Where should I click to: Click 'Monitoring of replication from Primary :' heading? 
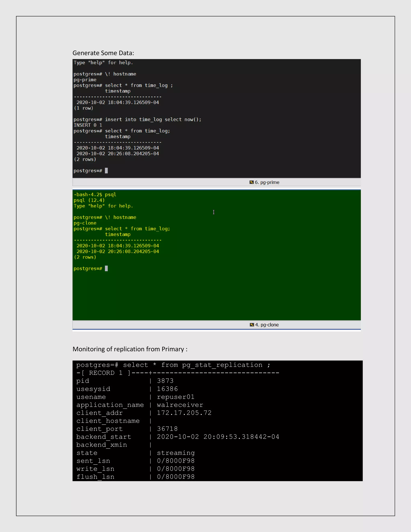click(x=130, y=349)
